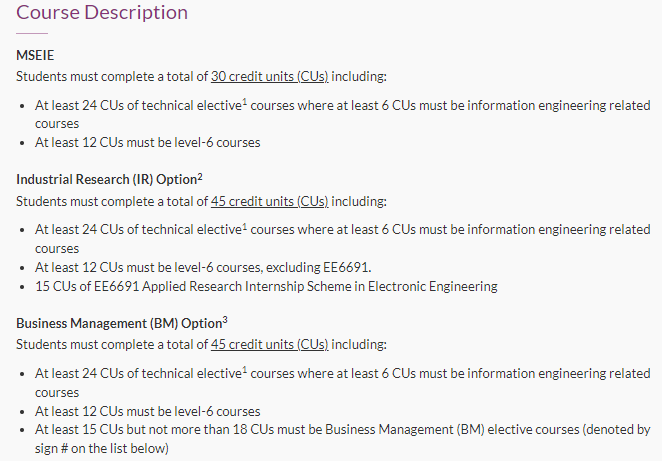Select the "Industrial Research (IR) Option" heading

pyautogui.click(x=106, y=180)
